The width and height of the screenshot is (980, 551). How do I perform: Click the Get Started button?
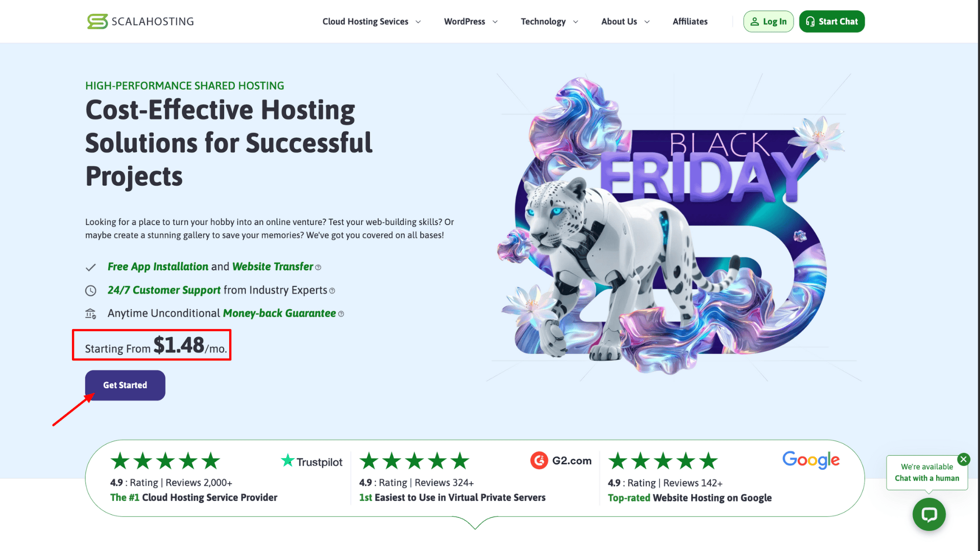[125, 385]
